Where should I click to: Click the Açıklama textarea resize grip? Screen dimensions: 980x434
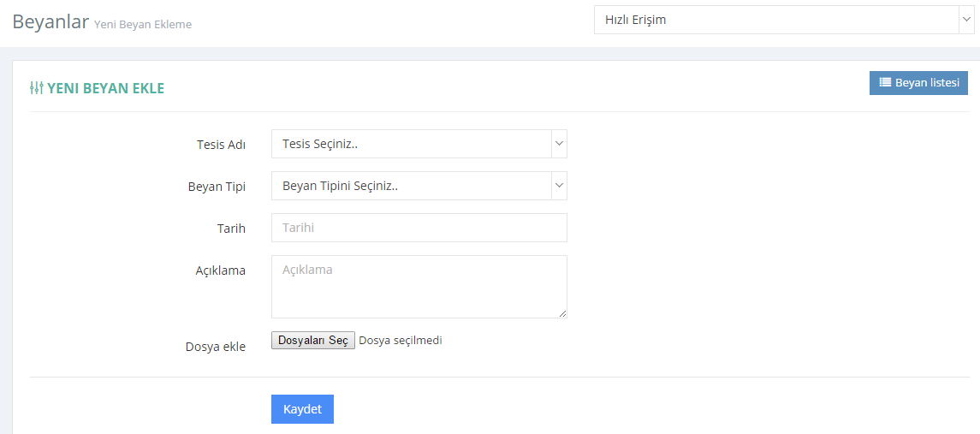pyautogui.click(x=562, y=313)
